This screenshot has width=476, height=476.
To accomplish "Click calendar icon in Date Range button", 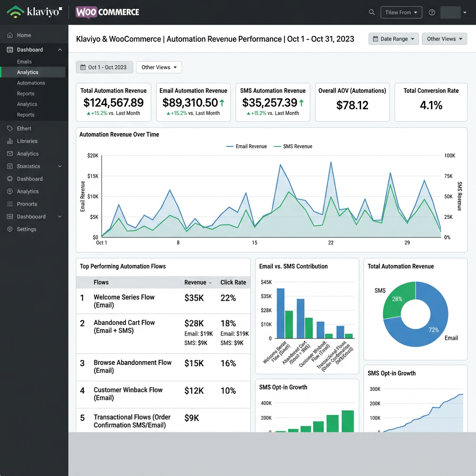I will pos(376,39).
